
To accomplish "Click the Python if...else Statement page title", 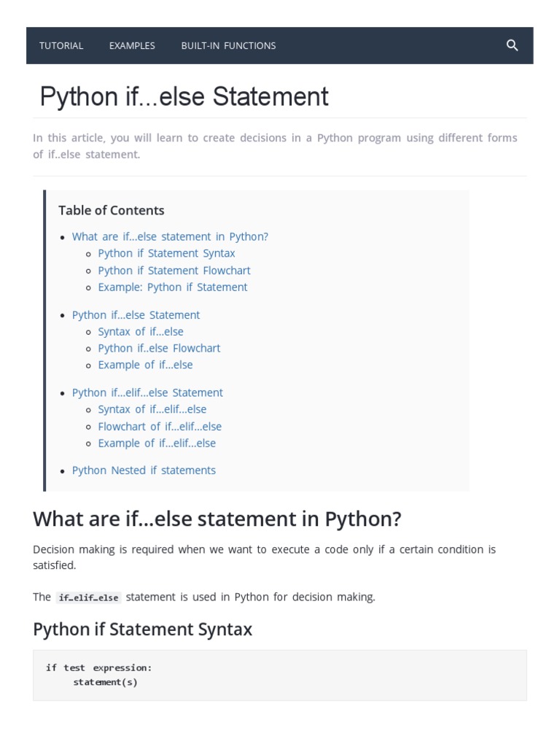I will (x=184, y=96).
